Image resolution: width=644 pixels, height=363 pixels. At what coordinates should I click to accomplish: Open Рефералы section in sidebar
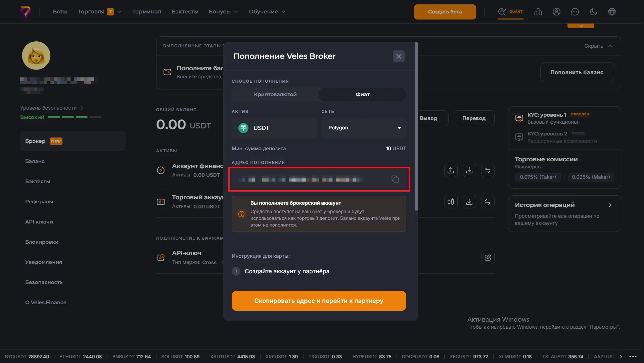[x=39, y=202]
